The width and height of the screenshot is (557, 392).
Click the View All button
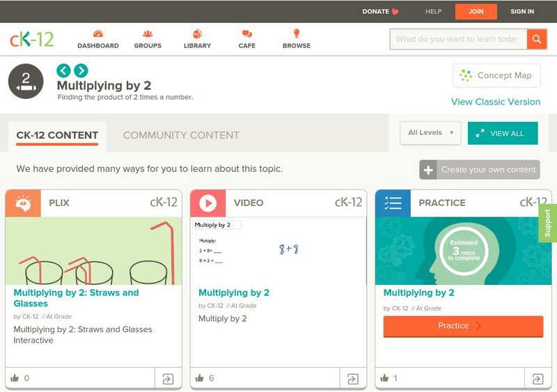coord(503,133)
